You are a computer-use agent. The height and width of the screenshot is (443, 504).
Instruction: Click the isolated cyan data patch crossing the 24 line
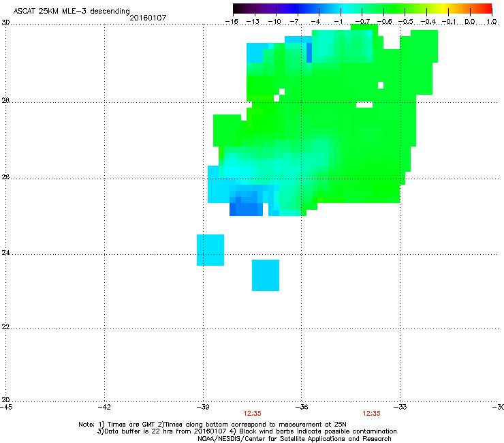210,250
